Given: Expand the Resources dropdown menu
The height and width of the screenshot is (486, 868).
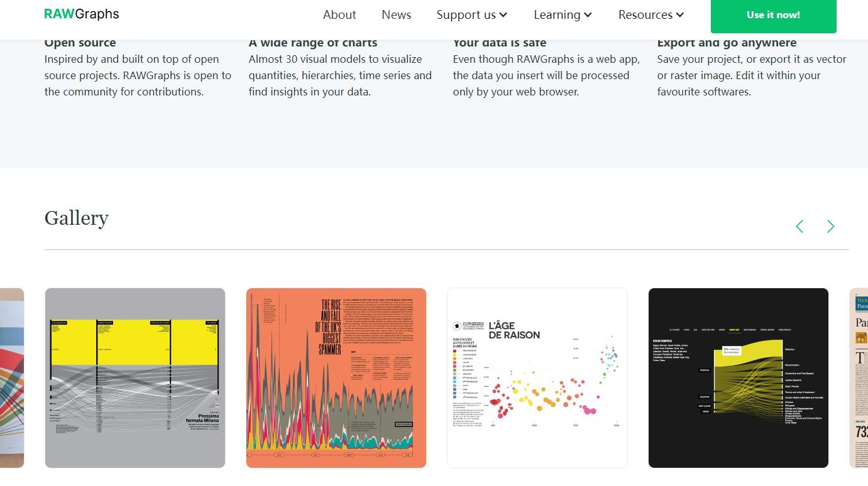Looking at the screenshot, I should tap(651, 14).
